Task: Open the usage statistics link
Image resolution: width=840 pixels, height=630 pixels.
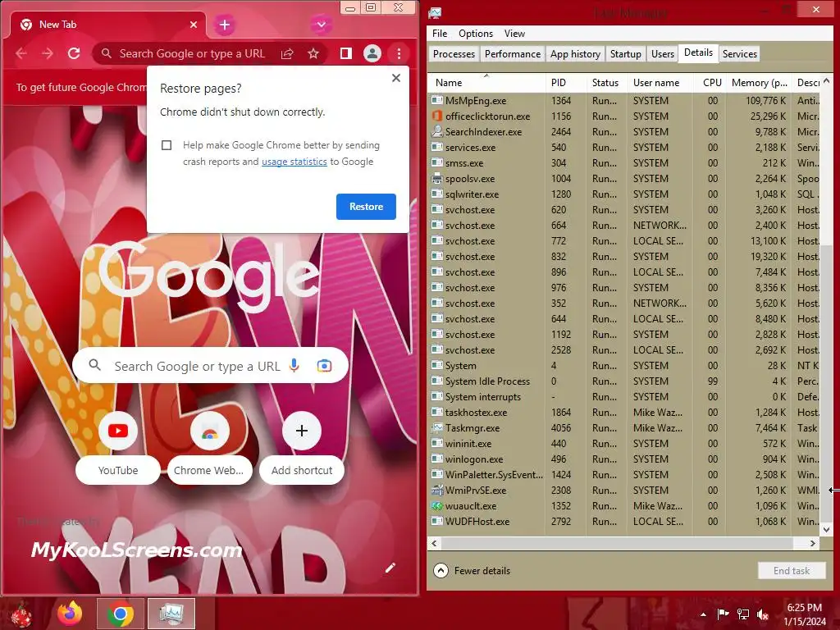Action: click(294, 162)
